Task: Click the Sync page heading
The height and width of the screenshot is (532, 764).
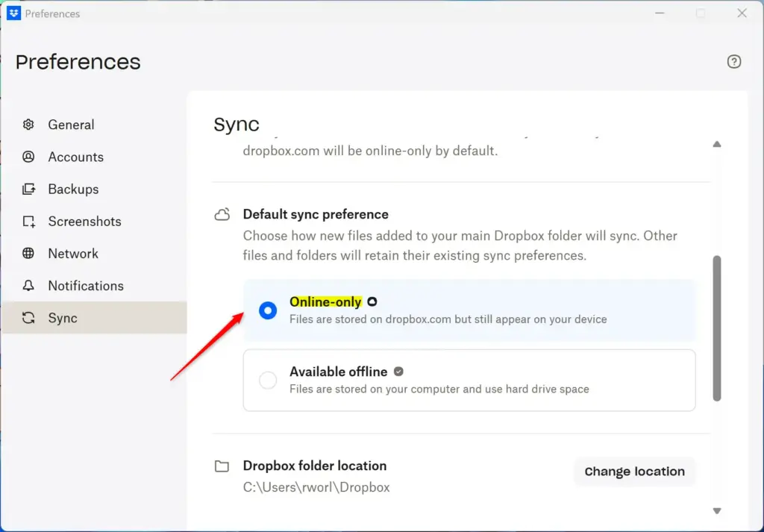Action: 237,125
